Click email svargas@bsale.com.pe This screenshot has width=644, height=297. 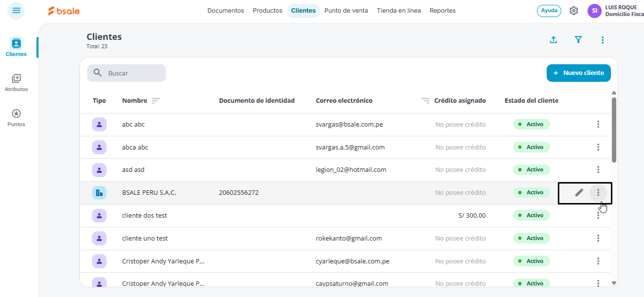(350, 124)
